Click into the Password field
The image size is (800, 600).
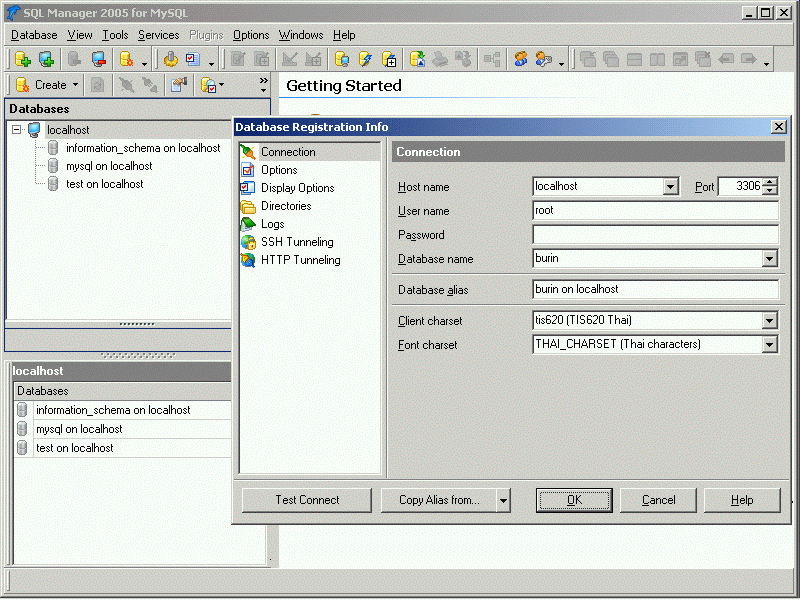655,235
